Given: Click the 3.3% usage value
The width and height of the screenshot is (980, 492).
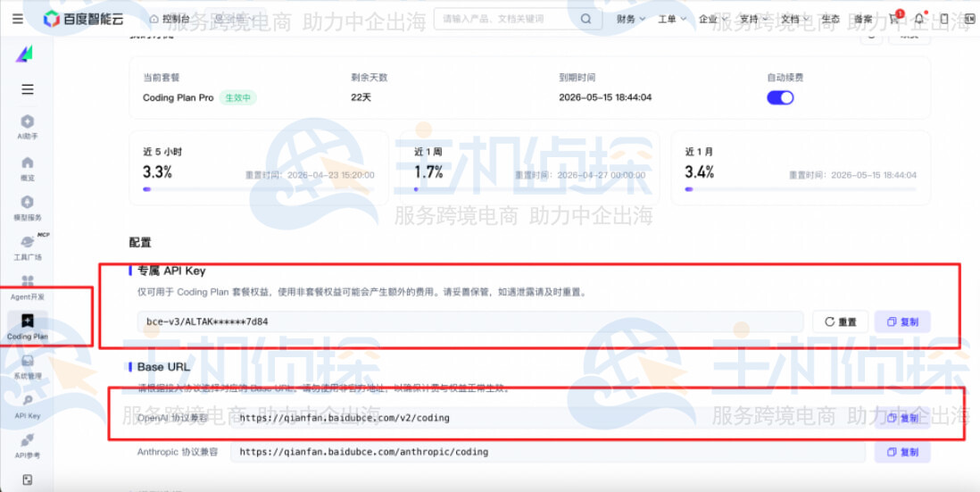Looking at the screenshot, I should [157, 172].
